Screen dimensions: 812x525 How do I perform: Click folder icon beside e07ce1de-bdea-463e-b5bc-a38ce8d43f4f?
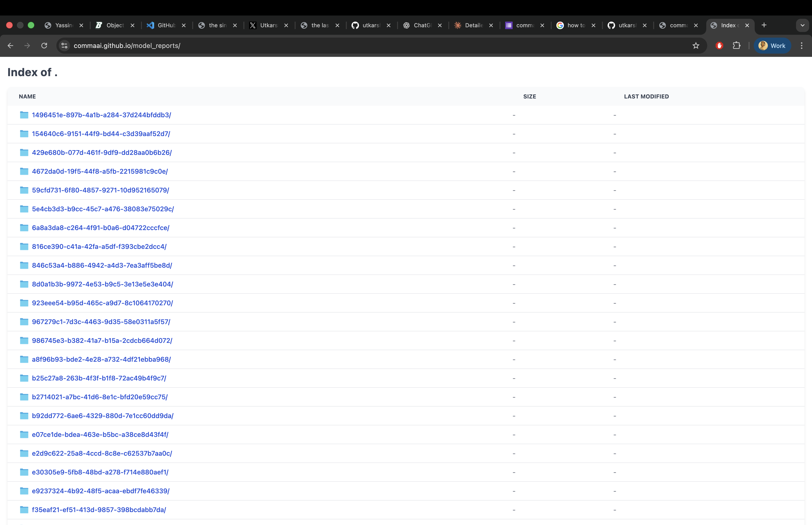click(x=24, y=434)
